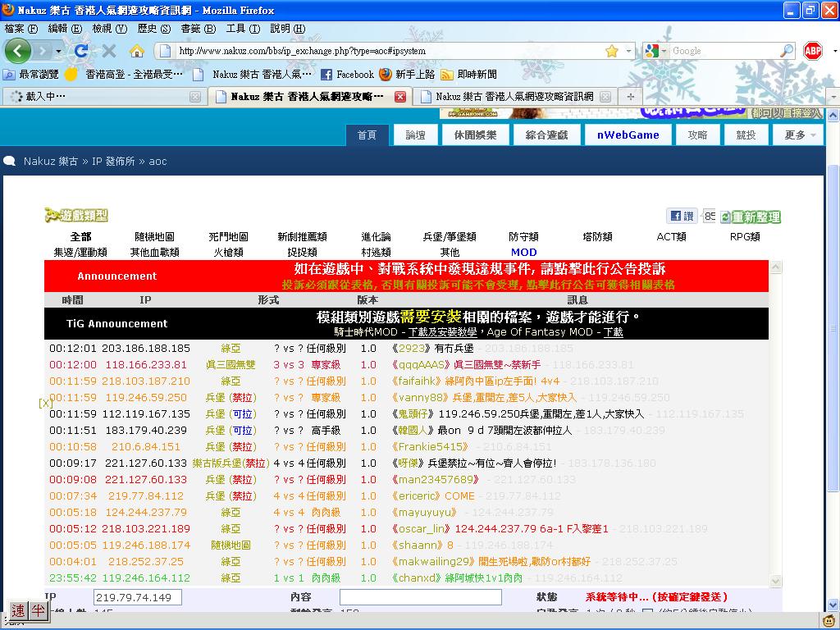Select the 論壇 navigation tab
The width and height of the screenshot is (840, 630).
pyautogui.click(x=415, y=135)
